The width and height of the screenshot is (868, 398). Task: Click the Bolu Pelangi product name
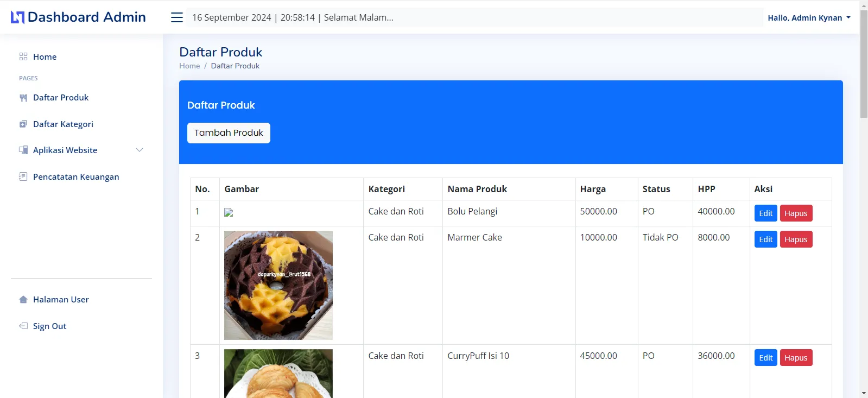pos(472,211)
